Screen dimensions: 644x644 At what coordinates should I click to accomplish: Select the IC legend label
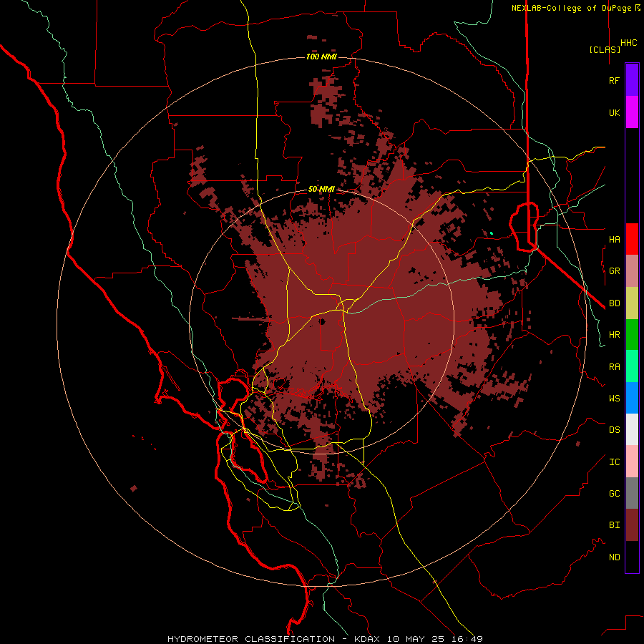[x=614, y=462]
